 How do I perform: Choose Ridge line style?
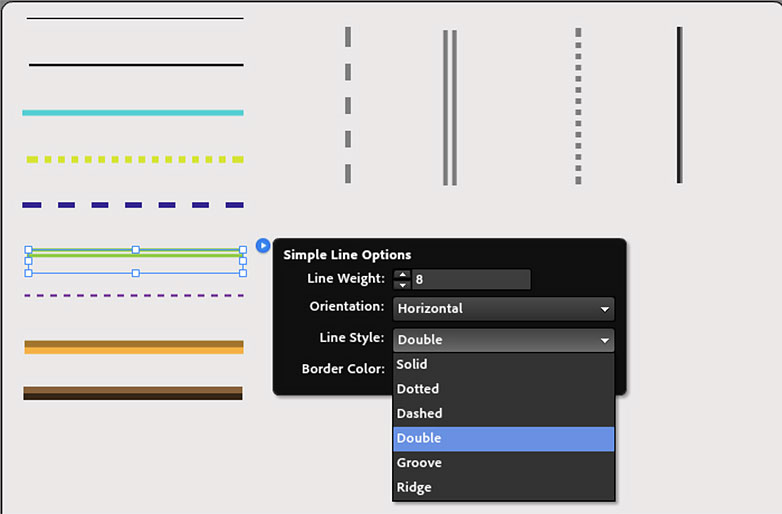point(504,488)
